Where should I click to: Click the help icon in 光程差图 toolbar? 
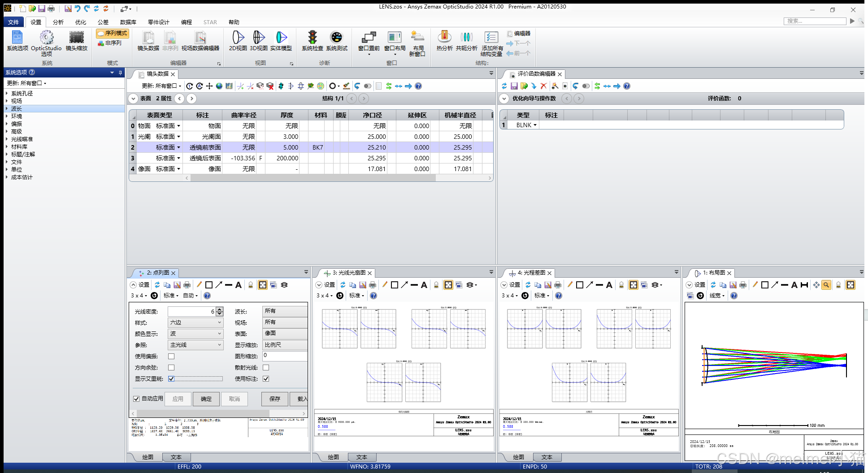point(559,296)
